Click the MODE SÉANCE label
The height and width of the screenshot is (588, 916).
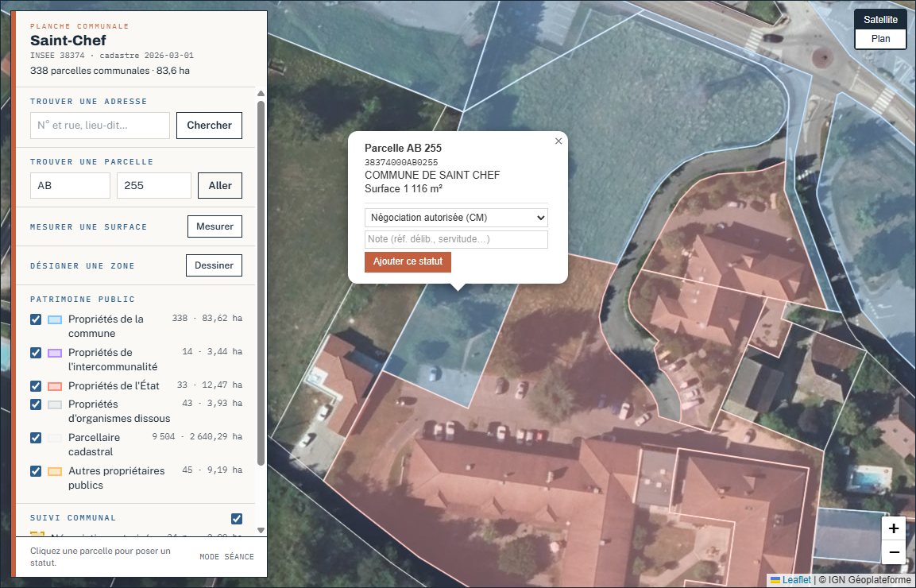(226, 556)
